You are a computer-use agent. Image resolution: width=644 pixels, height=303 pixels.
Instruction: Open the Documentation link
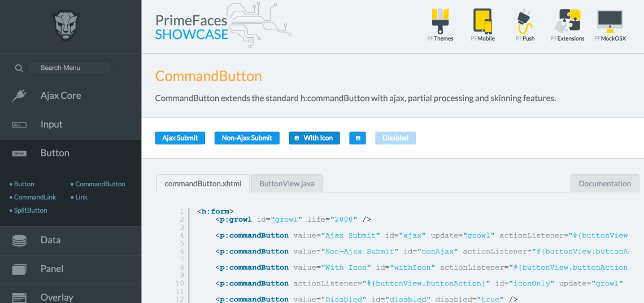click(x=604, y=184)
